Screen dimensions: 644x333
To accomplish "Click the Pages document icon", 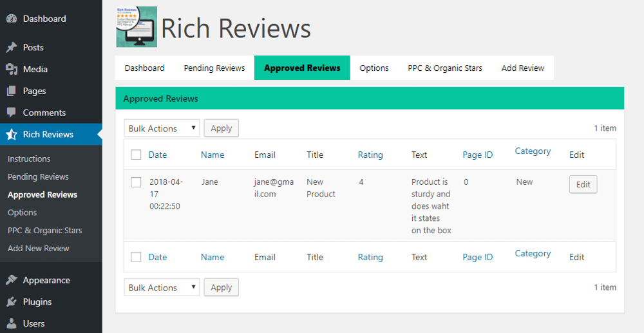I will point(12,91).
